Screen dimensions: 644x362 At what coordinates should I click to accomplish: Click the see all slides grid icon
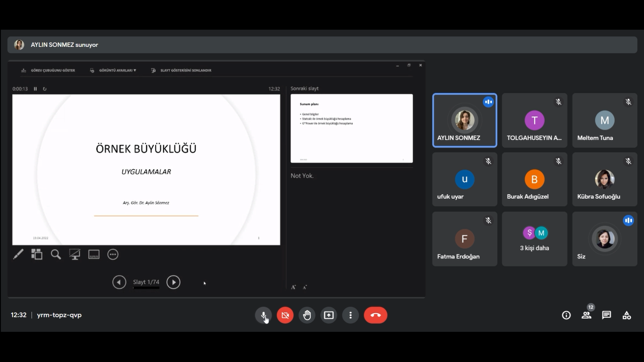tap(37, 255)
